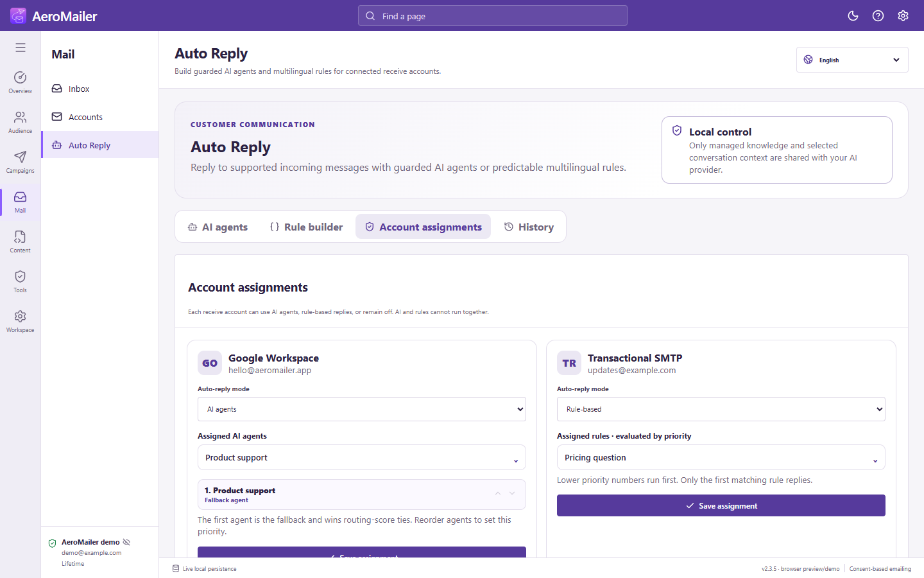Save the Transactional SMTP assignment
This screenshot has height=578, width=924.
(x=721, y=505)
